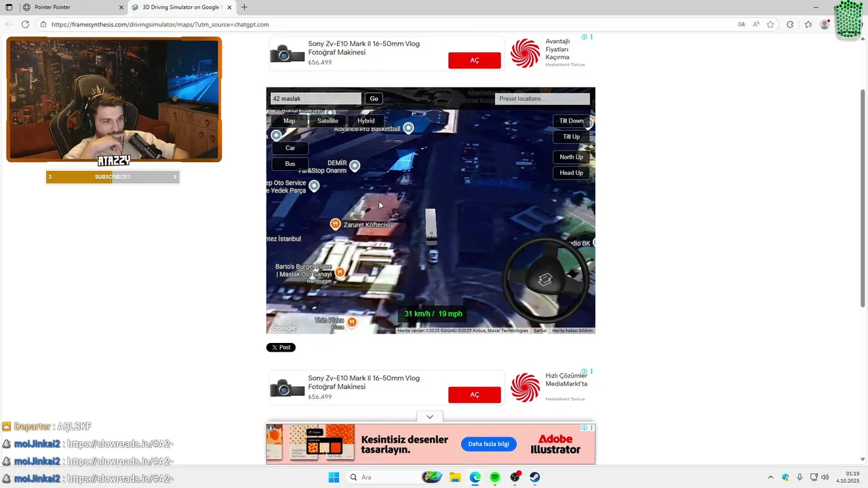The width and height of the screenshot is (868, 488).
Task: Click the Tilt Up button
Action: (x=571, y=136)
